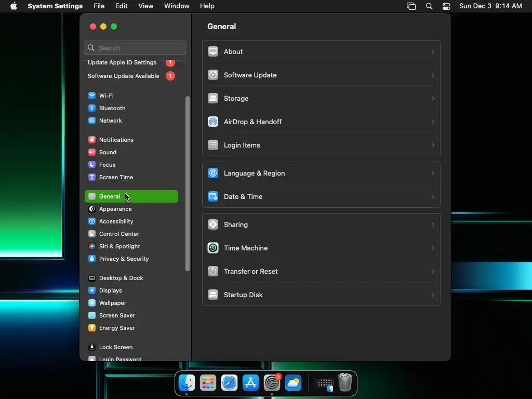This screenshot has height=399, width=532.
Task: Select the Displays icon in sidebar
Action: (x=91, y=291)
